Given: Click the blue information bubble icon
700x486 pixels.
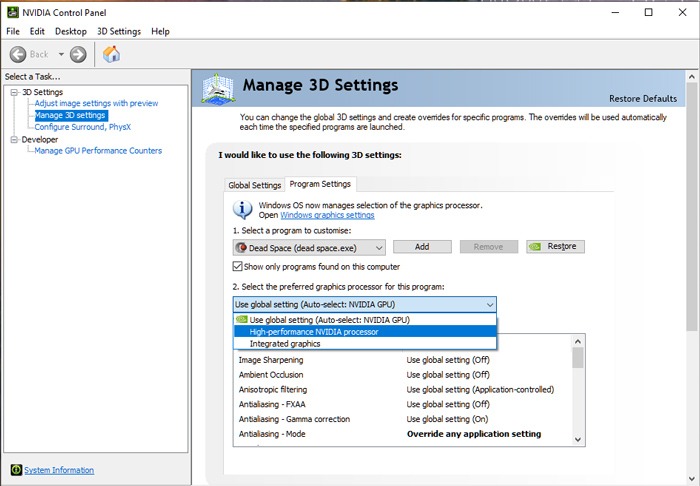Looking at the screenshot, I should (243, 210).
